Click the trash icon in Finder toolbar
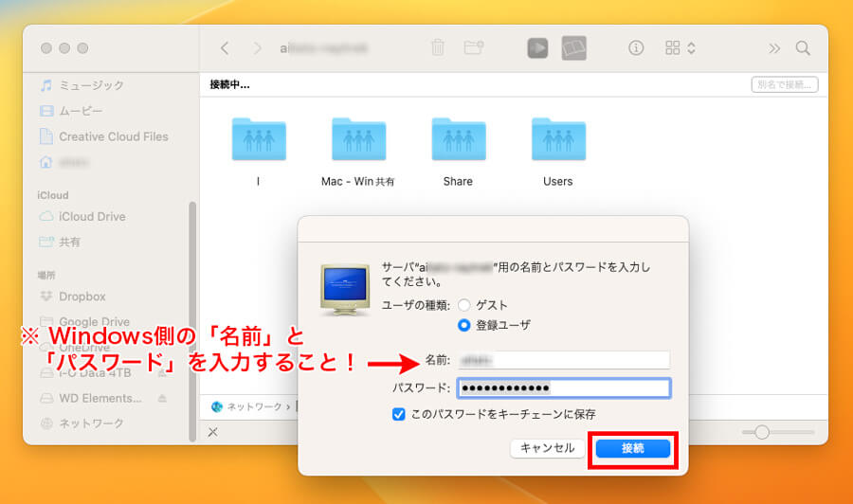The height and width of the screenshot is (504, 853). pyautogui.click(x=438, y=48)
